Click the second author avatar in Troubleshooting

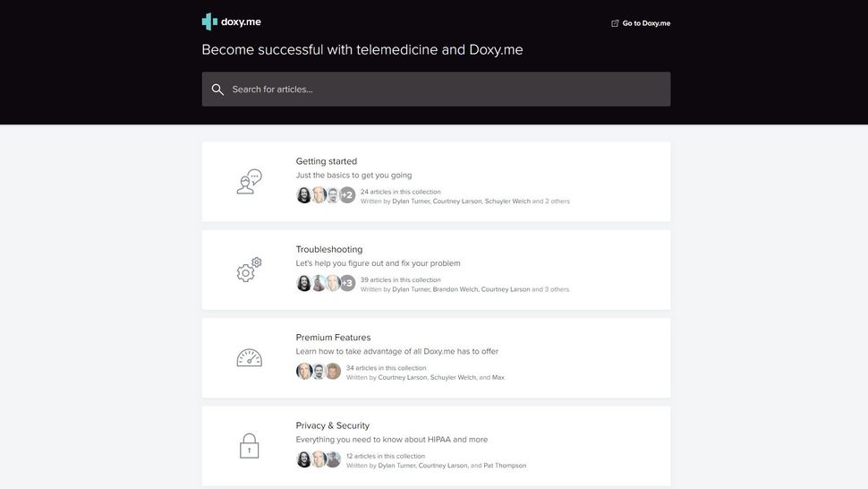[x=319, y=283]
